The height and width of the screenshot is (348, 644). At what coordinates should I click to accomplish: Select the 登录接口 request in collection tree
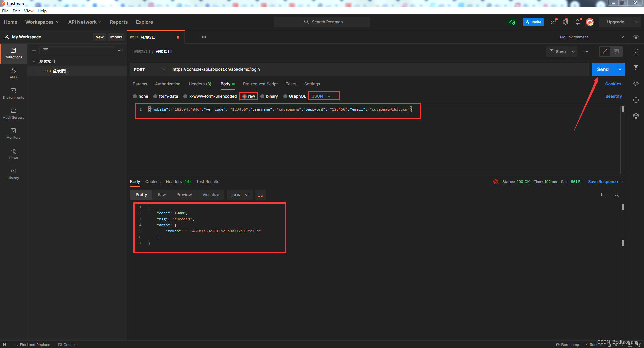[x=77, y=71]
